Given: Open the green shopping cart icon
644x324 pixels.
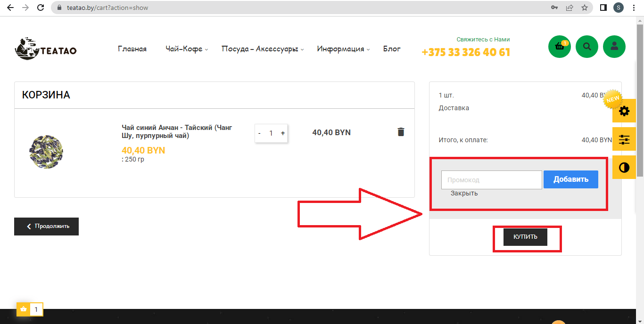Looking at the screenshot, I should tap(560, 47).
